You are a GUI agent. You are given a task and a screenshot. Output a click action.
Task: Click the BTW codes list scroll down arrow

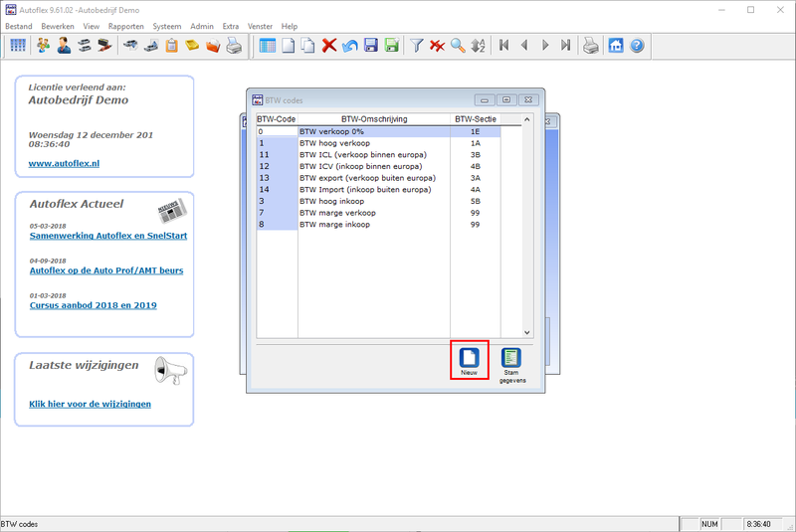tap(527, 333)
